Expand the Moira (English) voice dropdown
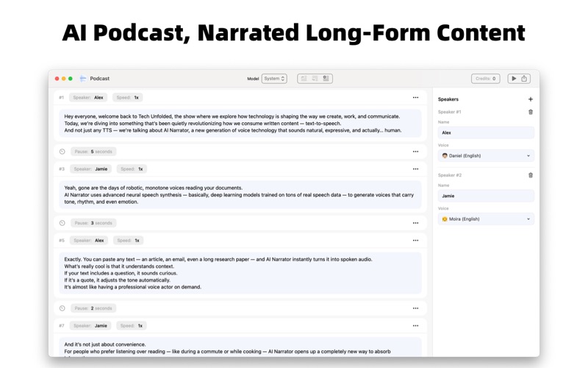Viewport: 588px width, 368px height. click(x=486, y=219)
